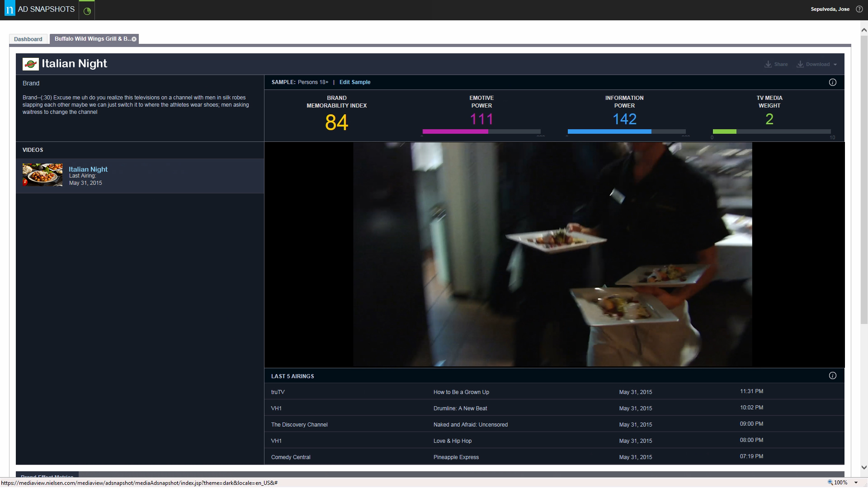
Task: Click 'Naked and Afraid: Uncensored' text
Action: click(471, 425)
